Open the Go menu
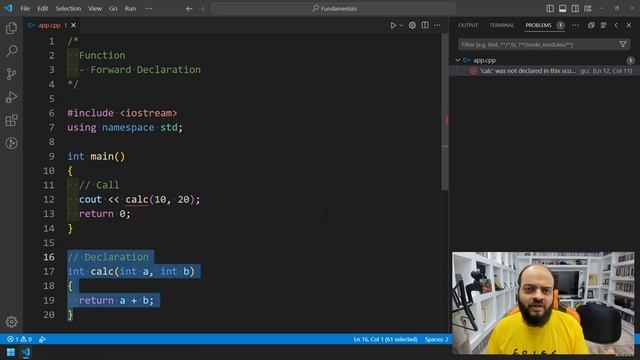Image resolution: width=640 pixels, height=360 pixels. click(x=113, y=9)
